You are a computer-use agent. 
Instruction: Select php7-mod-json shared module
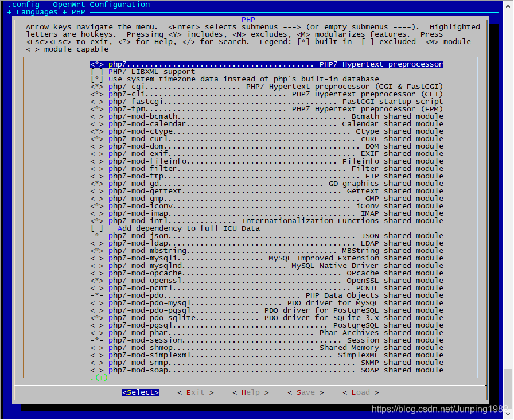pos(267,236)
